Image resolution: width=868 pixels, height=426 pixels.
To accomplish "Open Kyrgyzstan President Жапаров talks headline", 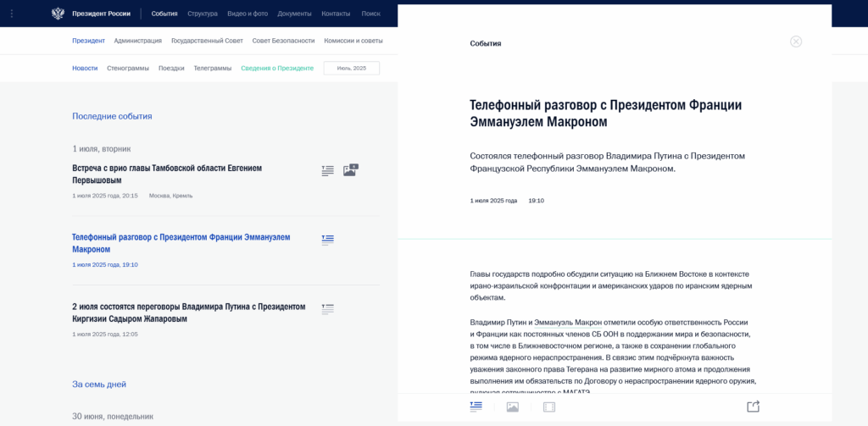I will (189, 313).
